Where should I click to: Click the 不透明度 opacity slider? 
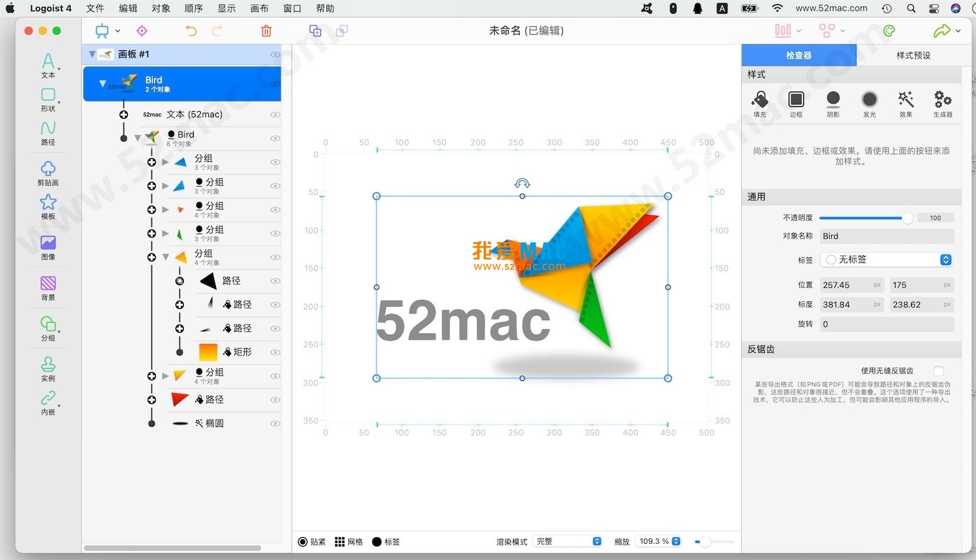[866, 218]
